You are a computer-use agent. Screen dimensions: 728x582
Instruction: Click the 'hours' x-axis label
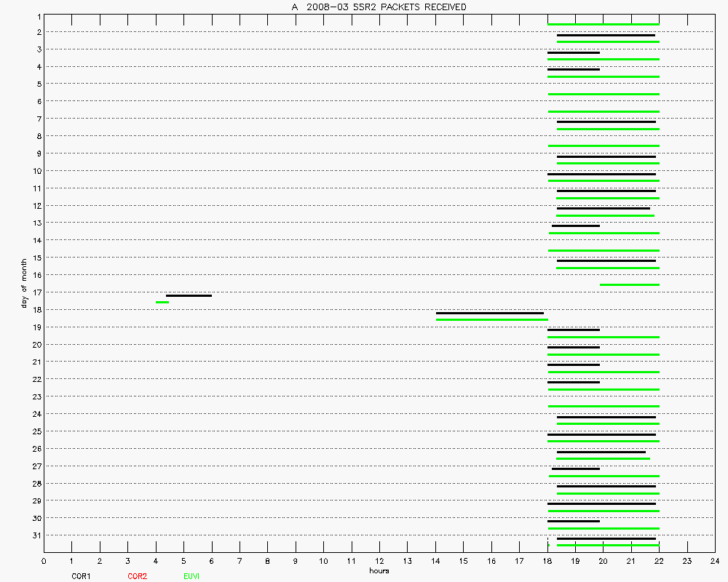coord(379,570)
